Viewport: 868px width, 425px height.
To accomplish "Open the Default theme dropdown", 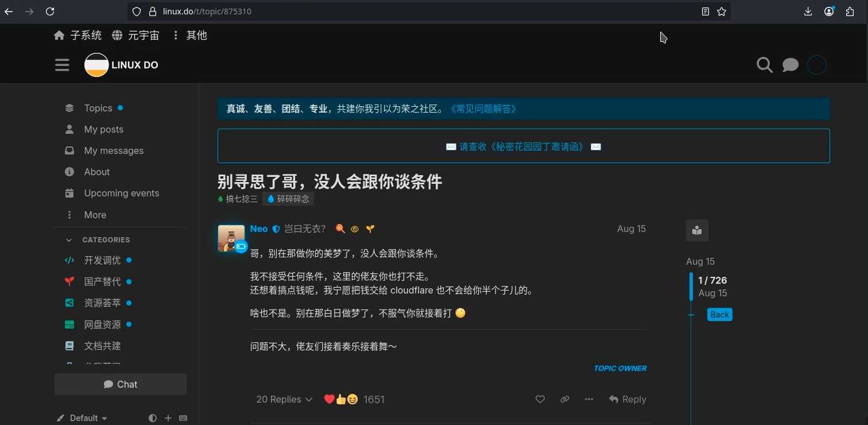I will [83, 418].
